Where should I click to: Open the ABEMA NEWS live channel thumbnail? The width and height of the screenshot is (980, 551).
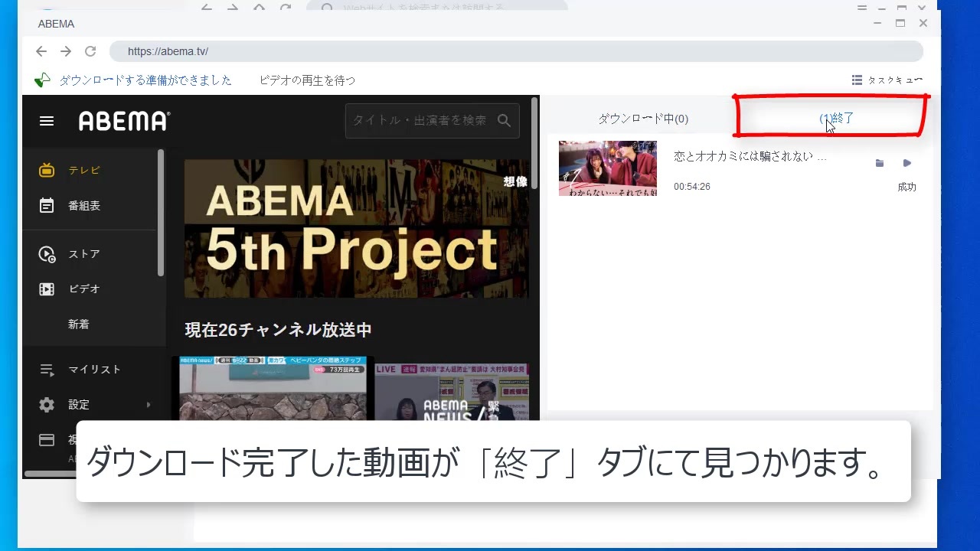tap(452, 392)
